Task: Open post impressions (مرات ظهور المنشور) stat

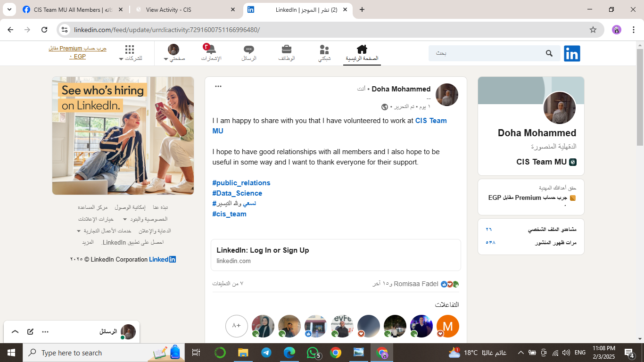Action: coord(531,243)
